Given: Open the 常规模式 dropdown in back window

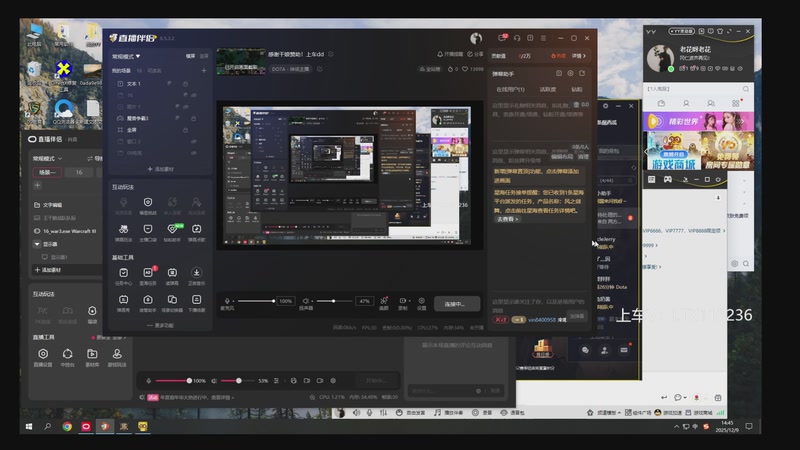Looking at the screenshot, I should (x=47, y=159).
